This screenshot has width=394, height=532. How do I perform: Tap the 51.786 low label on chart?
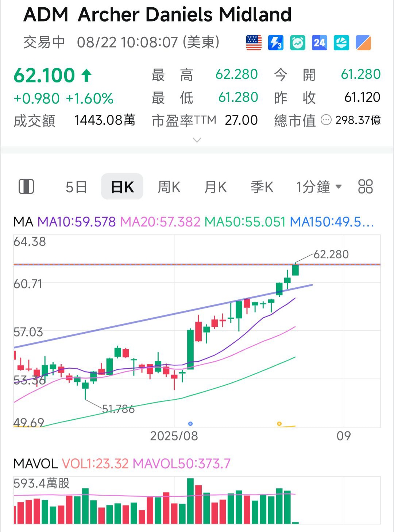(118, 409)
